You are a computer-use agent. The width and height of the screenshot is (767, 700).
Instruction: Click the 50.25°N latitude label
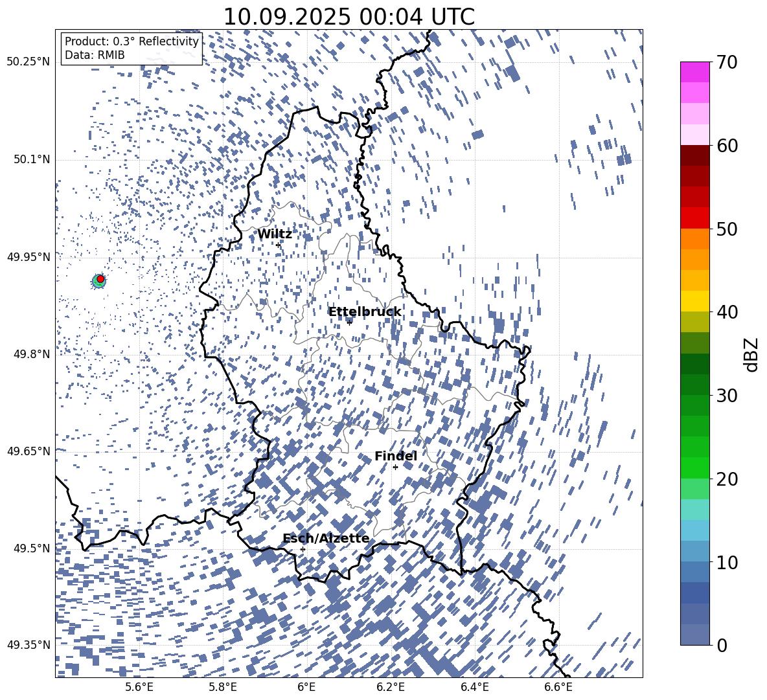[29, 62]
